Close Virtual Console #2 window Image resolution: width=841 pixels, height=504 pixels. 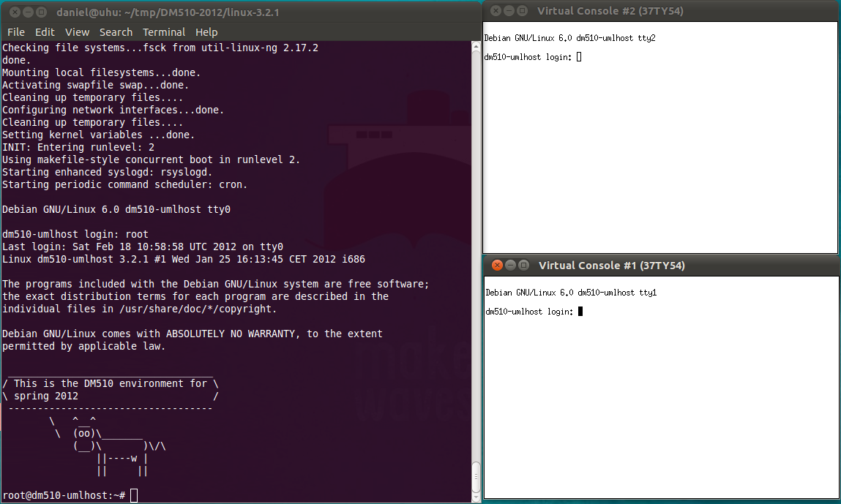coord(496,10)
